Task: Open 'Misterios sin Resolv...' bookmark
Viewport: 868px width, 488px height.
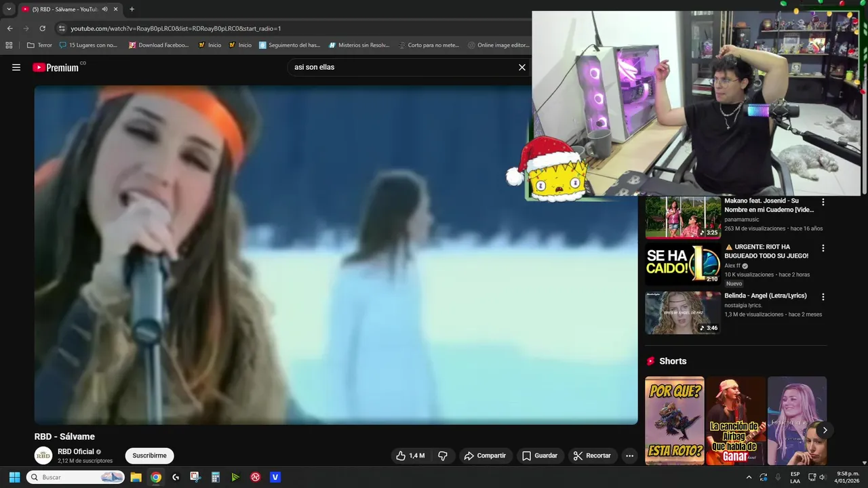Action: [x=359, y=45]
